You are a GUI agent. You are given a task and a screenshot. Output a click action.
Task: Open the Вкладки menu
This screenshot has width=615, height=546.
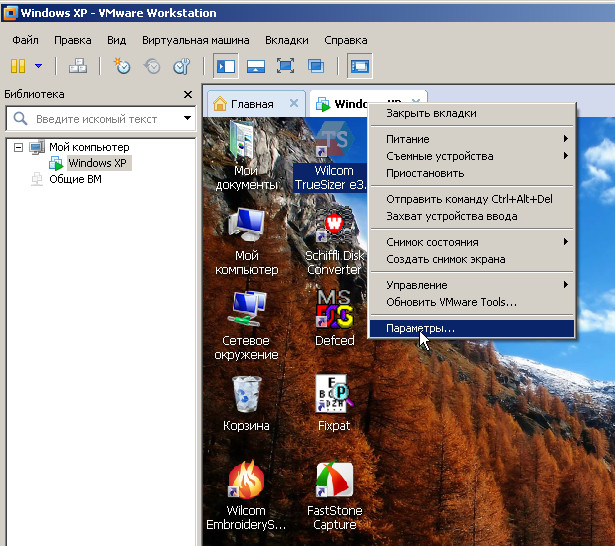point(287,40)
